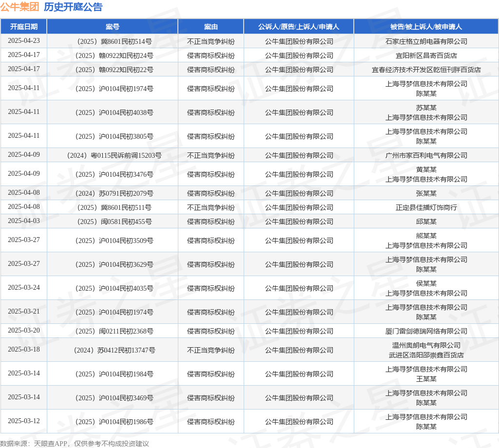Click the 历史开庭公告 heading
Screen dimensions: 499x448
[73, 7]
